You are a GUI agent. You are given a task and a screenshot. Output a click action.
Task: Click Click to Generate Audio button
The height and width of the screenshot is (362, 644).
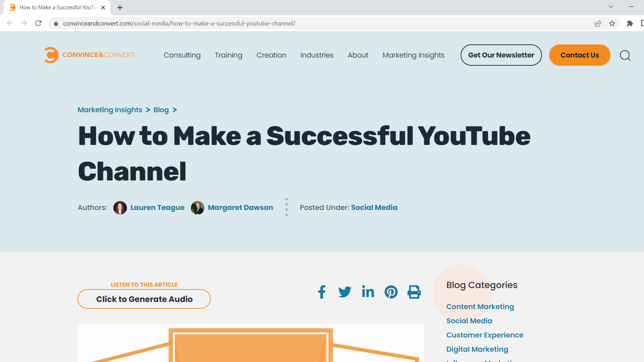144,299
